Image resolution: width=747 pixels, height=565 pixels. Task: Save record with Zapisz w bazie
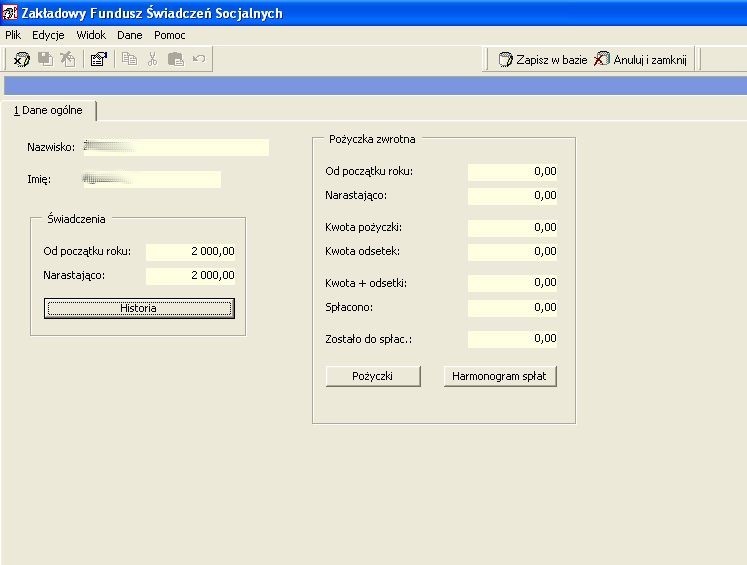[542, 60]
